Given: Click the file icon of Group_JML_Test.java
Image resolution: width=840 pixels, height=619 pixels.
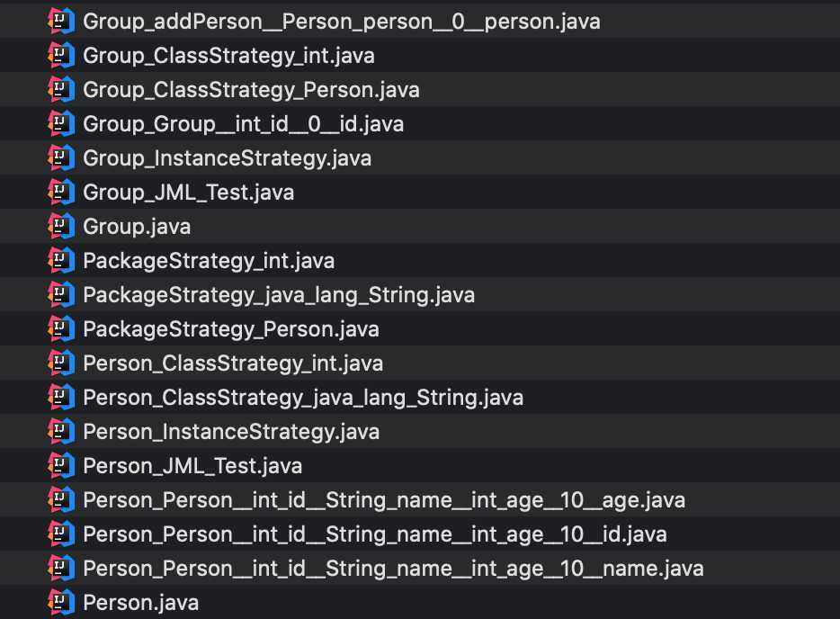Looking at the screenshot, I should [x=60, y=192].
